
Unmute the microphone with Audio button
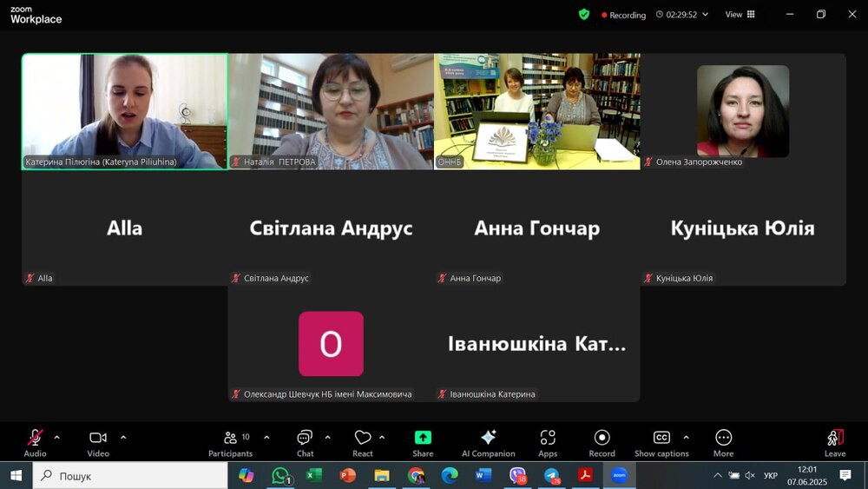36,441
